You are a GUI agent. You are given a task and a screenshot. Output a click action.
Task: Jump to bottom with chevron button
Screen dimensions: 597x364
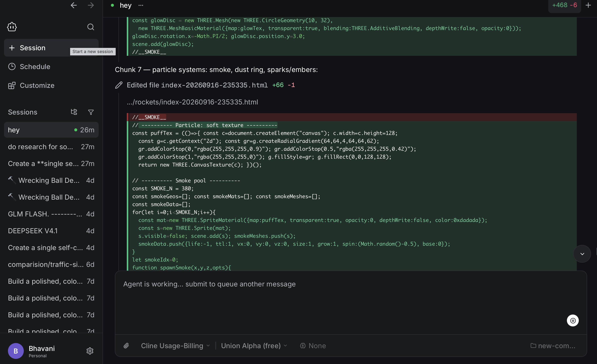[x=582, y=254]
